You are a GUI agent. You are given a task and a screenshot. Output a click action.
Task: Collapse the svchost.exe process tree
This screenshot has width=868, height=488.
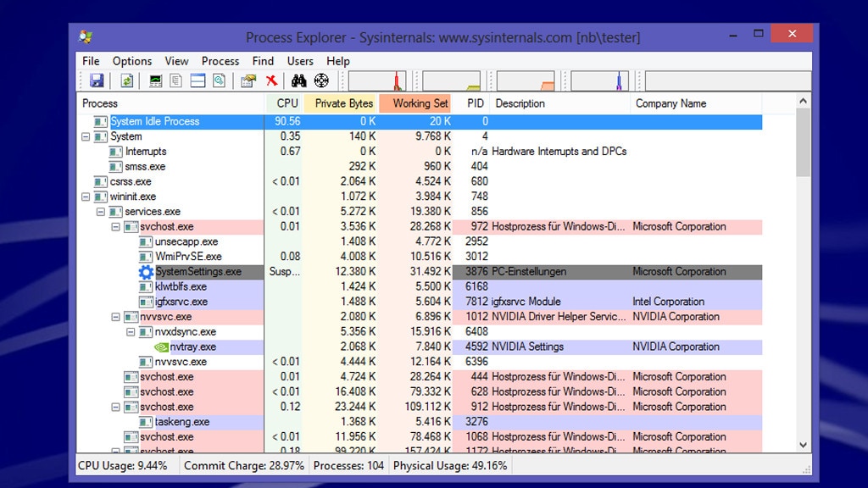click(114, 226)
